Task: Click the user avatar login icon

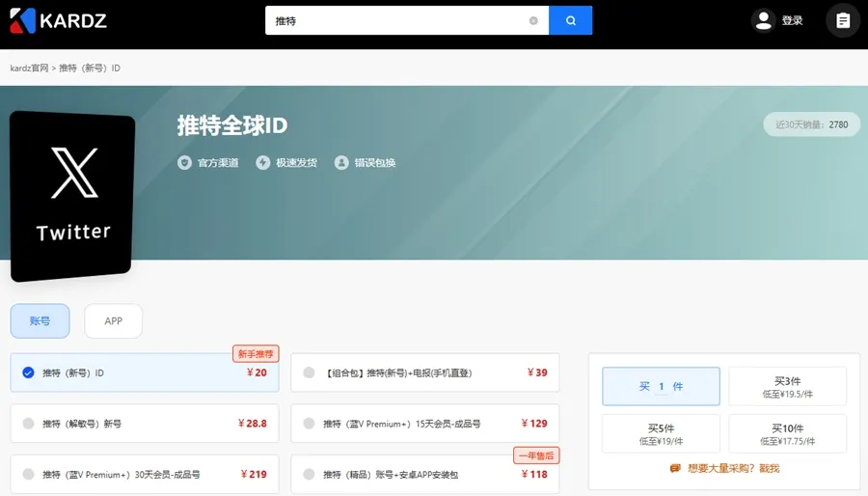Action: 764,20
